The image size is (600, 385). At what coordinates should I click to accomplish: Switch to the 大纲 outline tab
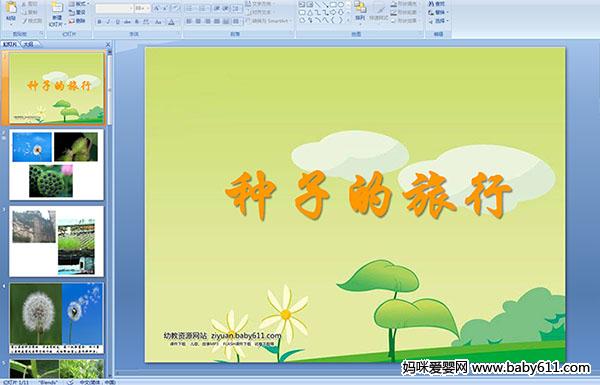(x=29, y=44)
